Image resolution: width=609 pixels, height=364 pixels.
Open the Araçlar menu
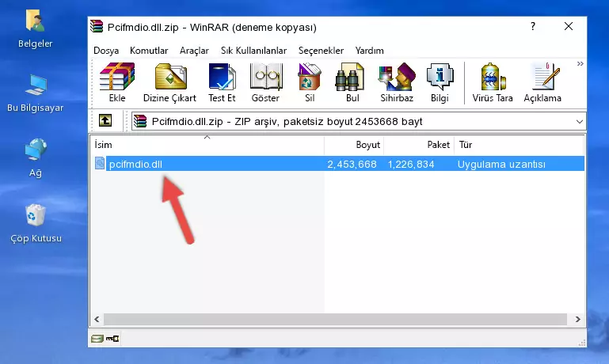click(194, 51)
